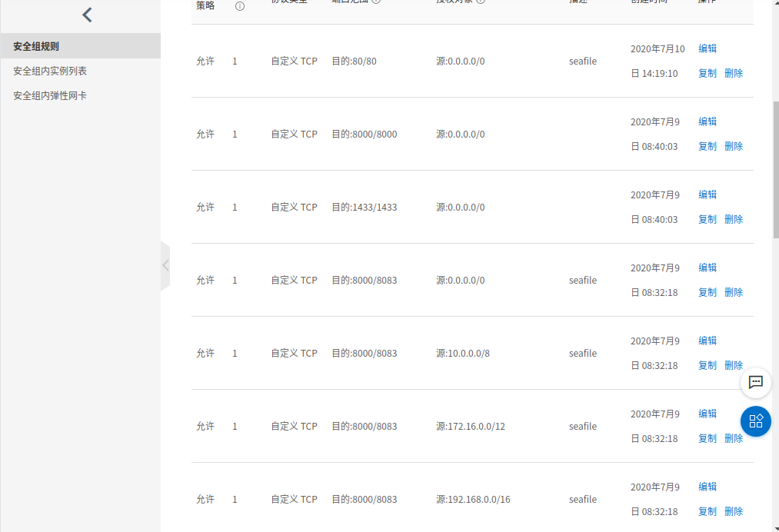Click 复制 for the port 80/80 rule

[x=707, y=73]
